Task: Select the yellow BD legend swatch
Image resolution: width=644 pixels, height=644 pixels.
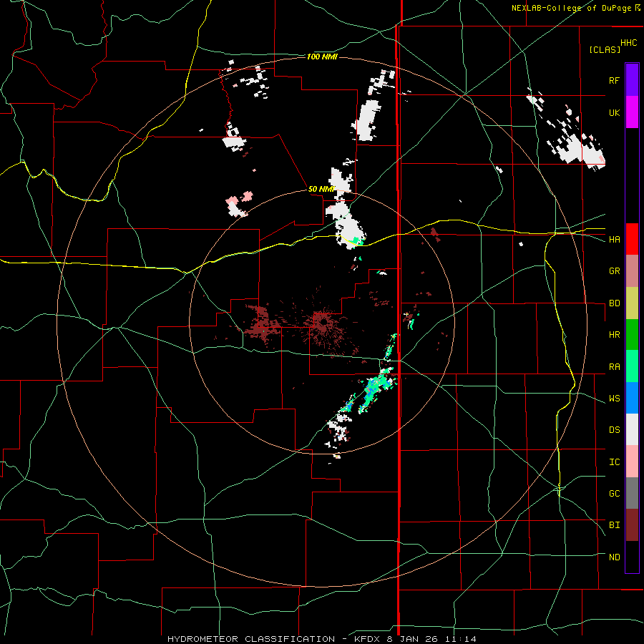Action: coord(632,303)
